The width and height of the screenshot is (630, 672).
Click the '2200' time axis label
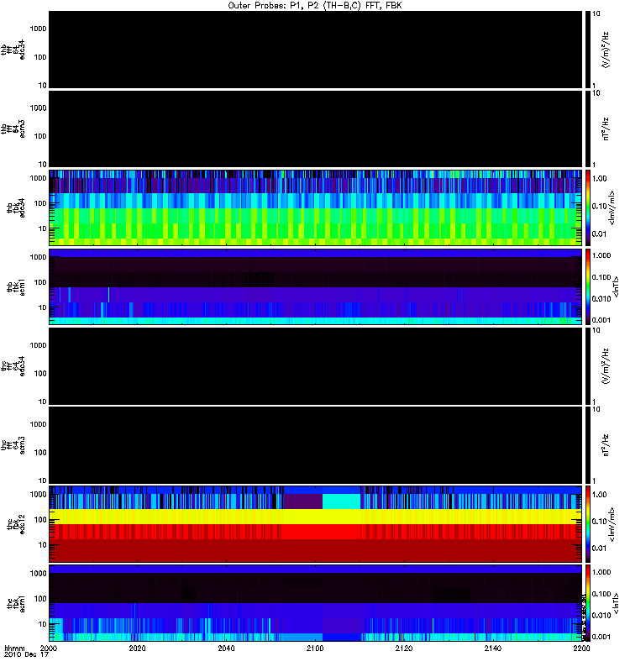(581, 648)
